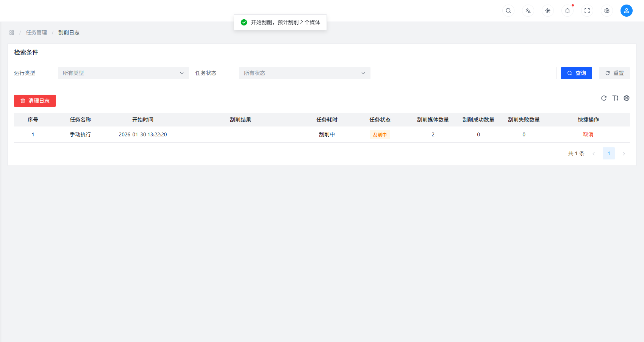Click the user avatar icon

(626, 11)
